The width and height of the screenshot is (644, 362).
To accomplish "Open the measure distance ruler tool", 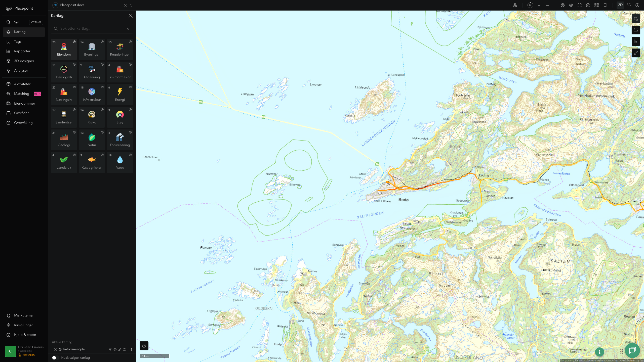I will (636, 30).
